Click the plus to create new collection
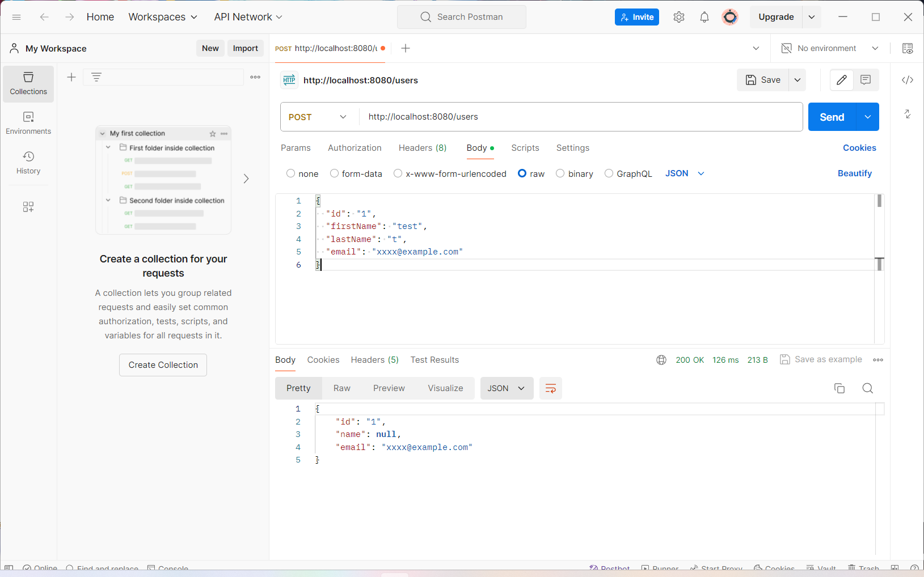 pyautogui.click(x=71, y=77)
